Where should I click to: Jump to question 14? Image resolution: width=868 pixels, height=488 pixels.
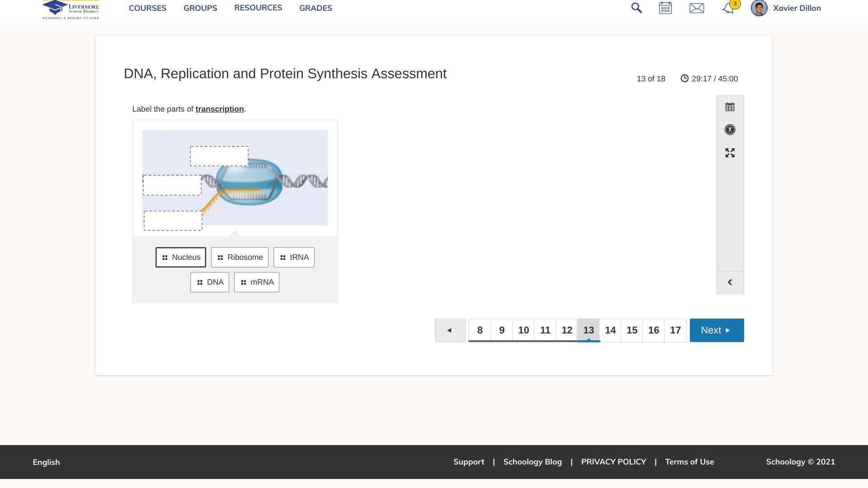tap(610, 330)
